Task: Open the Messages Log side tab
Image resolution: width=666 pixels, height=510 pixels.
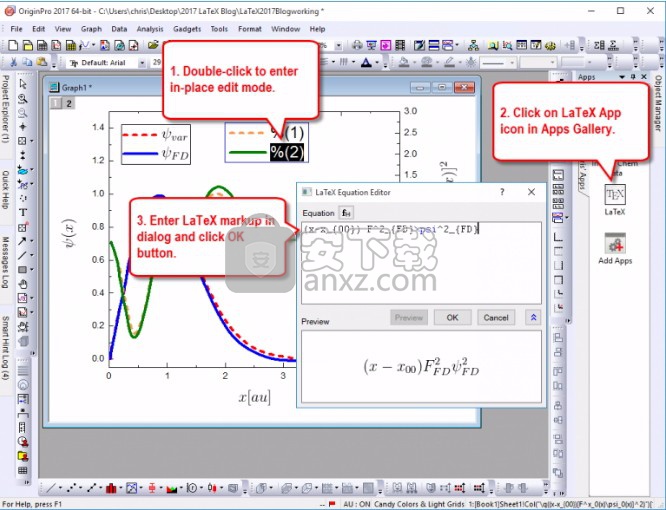Action: (6, 263)
